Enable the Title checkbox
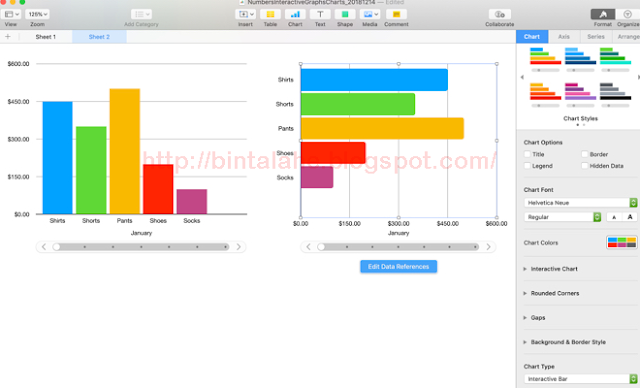The height and width of the screenshot is (388, 640). point(527,154)
